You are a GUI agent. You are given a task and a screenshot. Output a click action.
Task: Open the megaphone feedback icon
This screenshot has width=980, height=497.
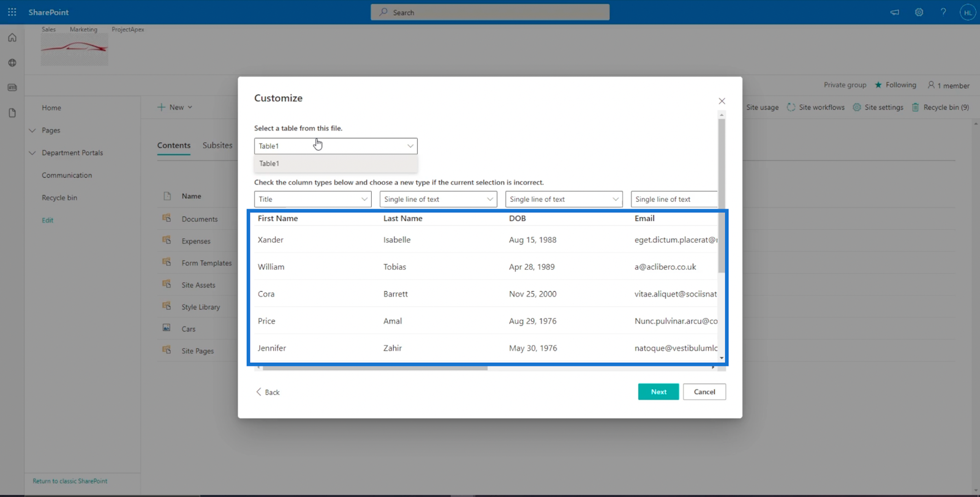[895, 12]
